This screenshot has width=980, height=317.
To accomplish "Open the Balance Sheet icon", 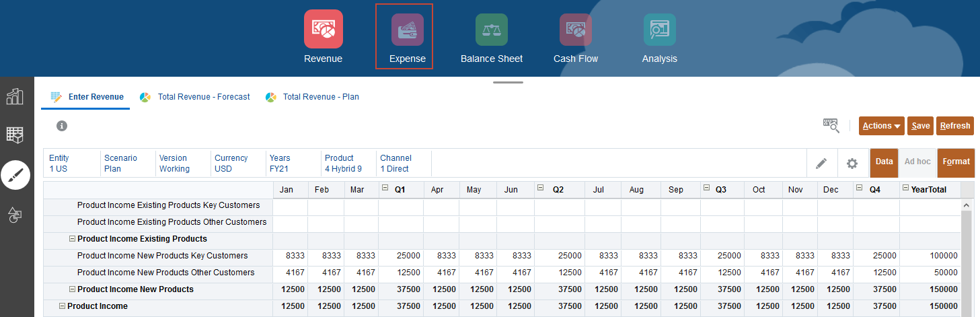I will coord(491,30).
